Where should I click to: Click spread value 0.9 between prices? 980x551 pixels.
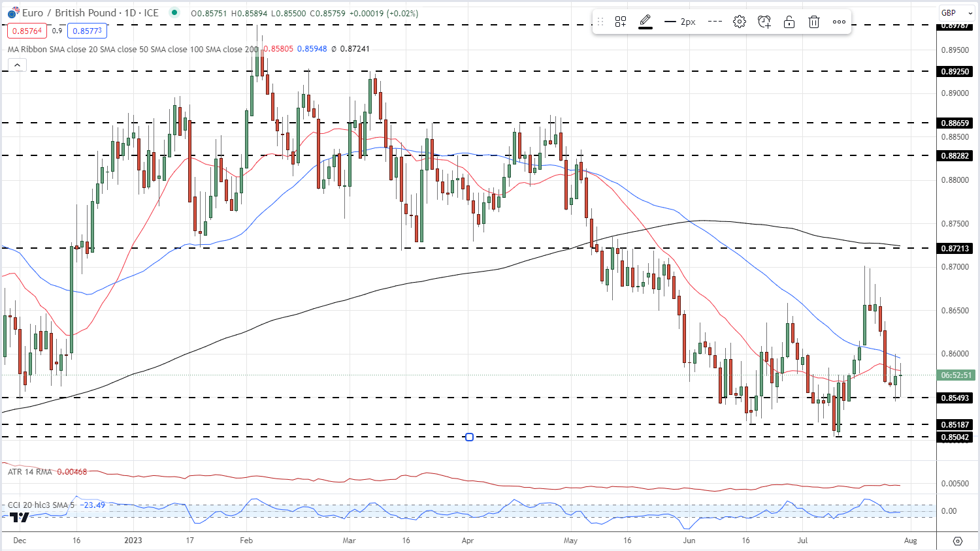click(57, 31)
